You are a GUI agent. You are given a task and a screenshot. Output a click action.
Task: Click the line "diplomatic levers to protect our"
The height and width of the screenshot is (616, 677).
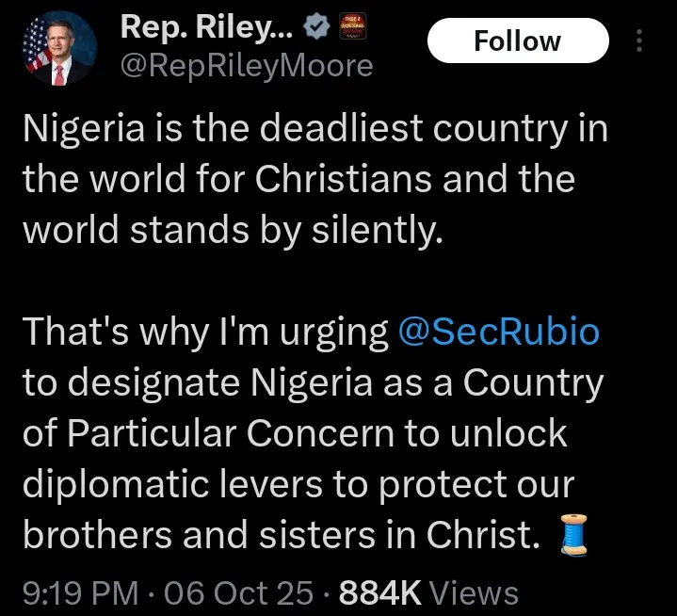pos(298,484)
